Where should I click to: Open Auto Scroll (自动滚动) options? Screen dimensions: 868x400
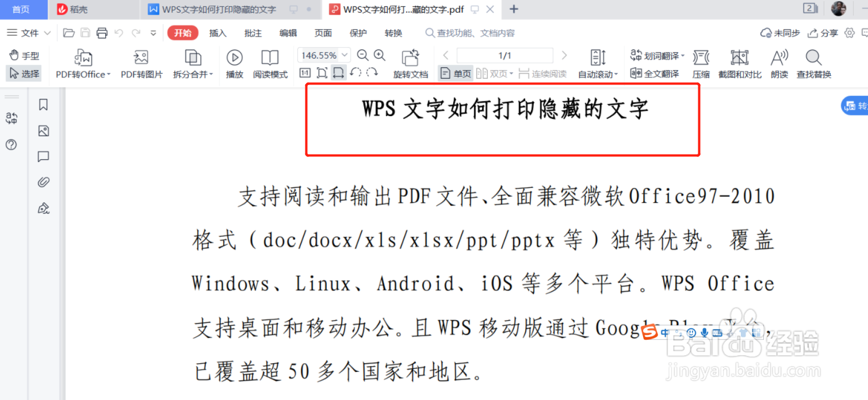(598, 64)
